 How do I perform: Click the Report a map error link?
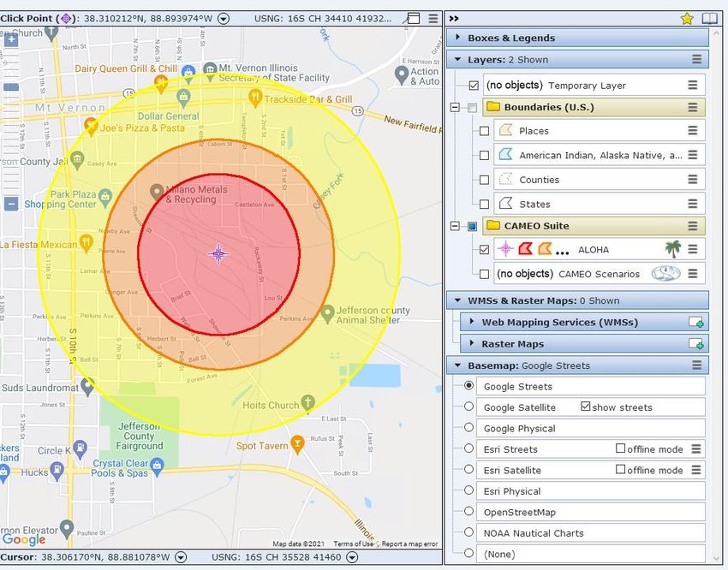[x=409, y=543]
